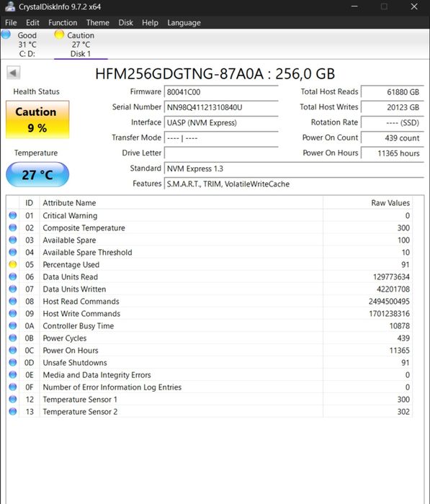Click the Interface field UASP (NVM Express)
430x504 pixels.
(221, 122)
